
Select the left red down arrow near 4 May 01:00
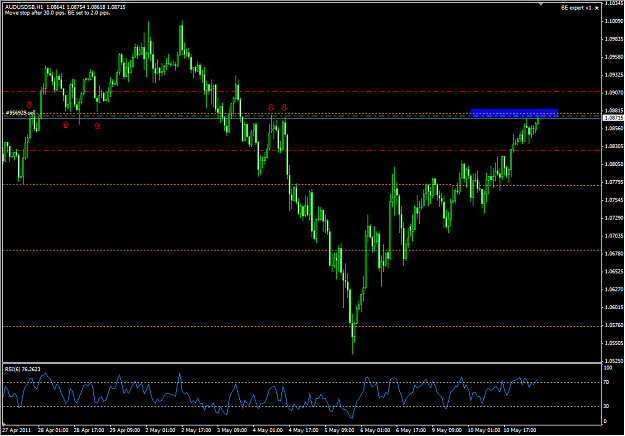[x=271, y=107]
